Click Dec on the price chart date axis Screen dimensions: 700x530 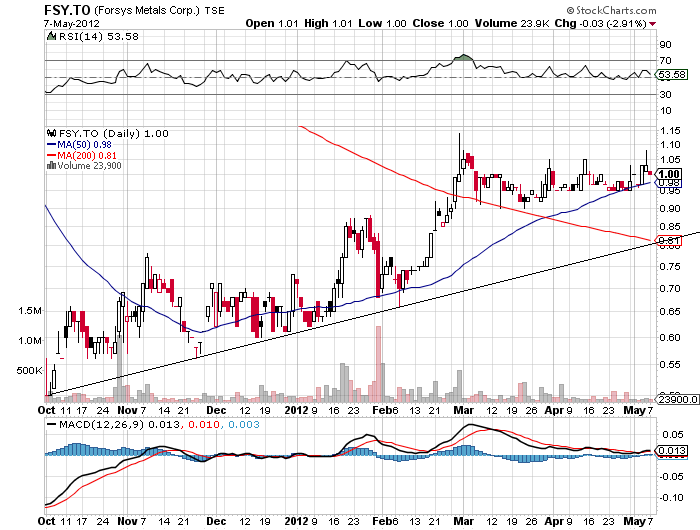[216, 410]
